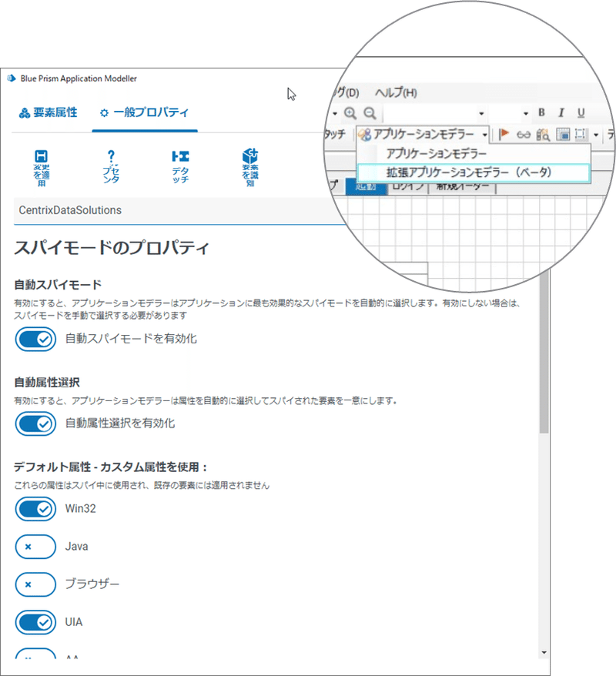
Task: Click the search binoculars toolbar icon
Action: (542, 134)
